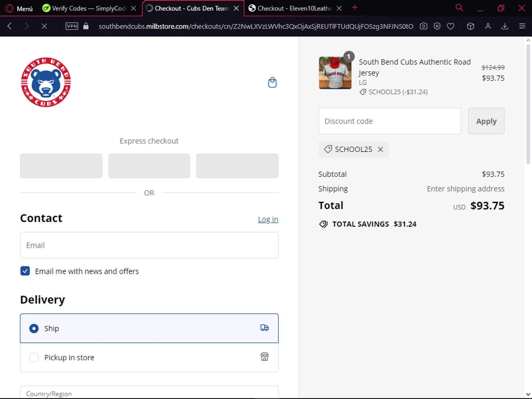Add page to bookmarks heart icon
This screenshot has height=399, width=532.
tap(450, 26)
